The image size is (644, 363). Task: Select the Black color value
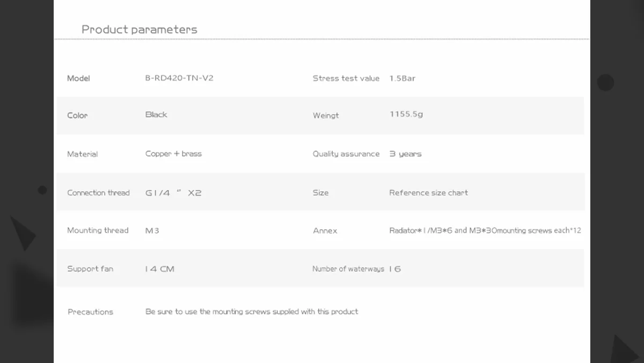click(156, 114)
